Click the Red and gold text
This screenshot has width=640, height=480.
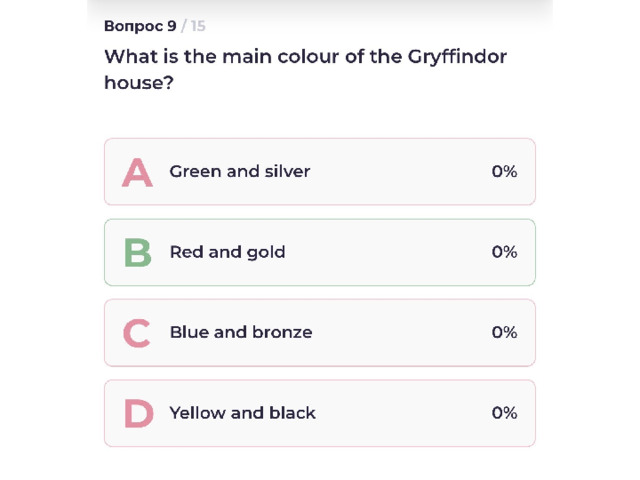click(227, 252)
